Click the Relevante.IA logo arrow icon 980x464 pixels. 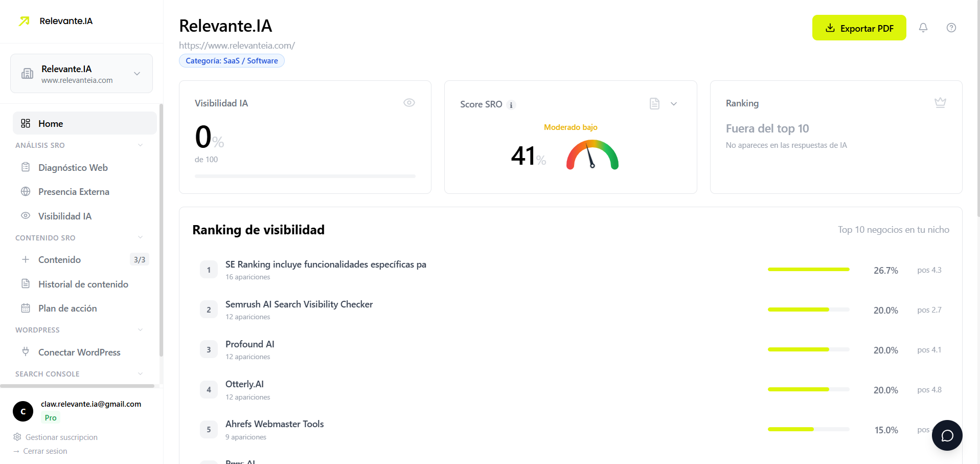(24, 21)
